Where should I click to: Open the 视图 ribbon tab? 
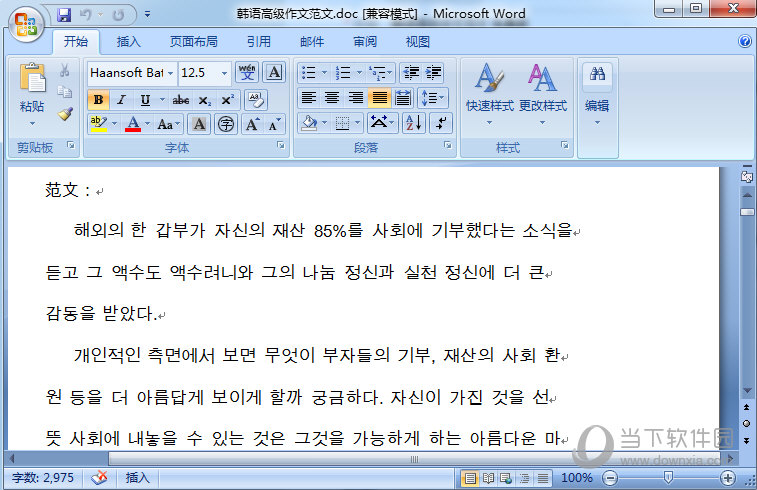[x=418, y=42]
